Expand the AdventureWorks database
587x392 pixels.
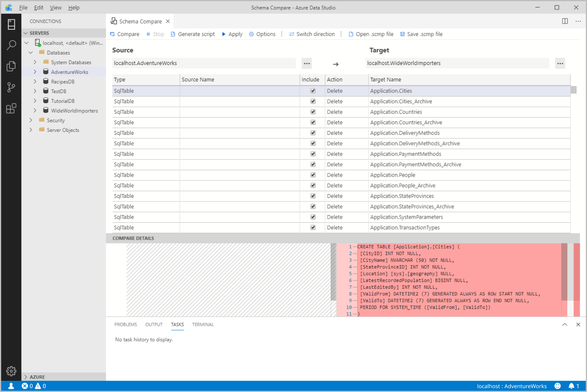(35, 72)
